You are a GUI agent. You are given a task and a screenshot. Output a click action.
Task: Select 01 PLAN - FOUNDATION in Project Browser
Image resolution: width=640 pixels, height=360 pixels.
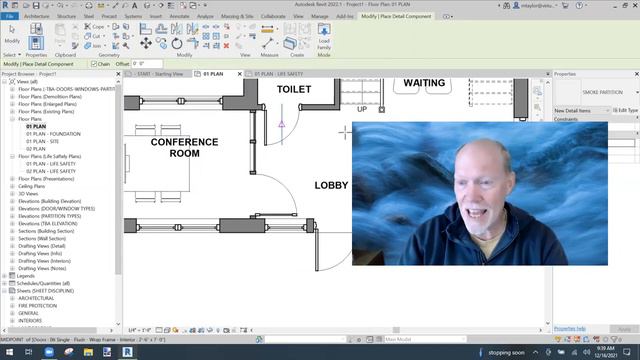click(x=53, y=134)
